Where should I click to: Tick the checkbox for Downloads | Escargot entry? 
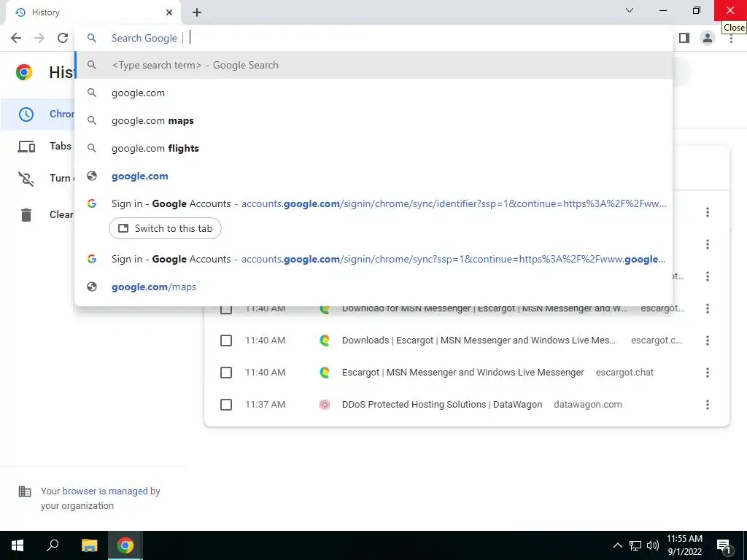226,341
